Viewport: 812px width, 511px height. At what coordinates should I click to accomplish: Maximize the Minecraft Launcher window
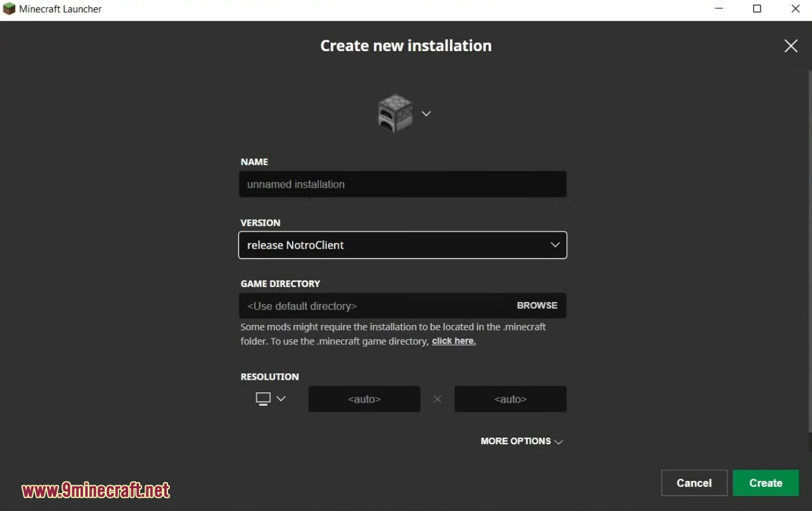(757, 9)
